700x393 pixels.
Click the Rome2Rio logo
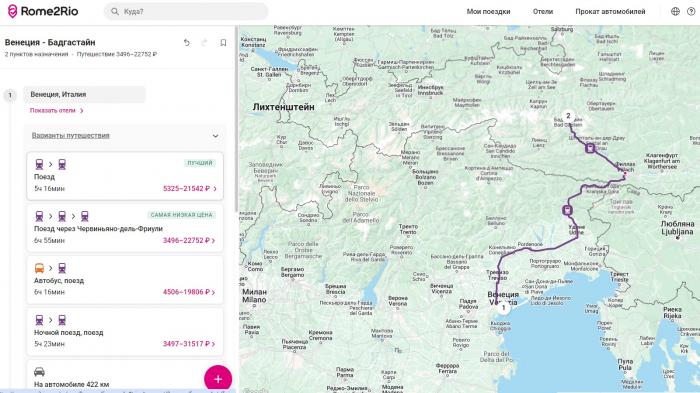point(43,12)
